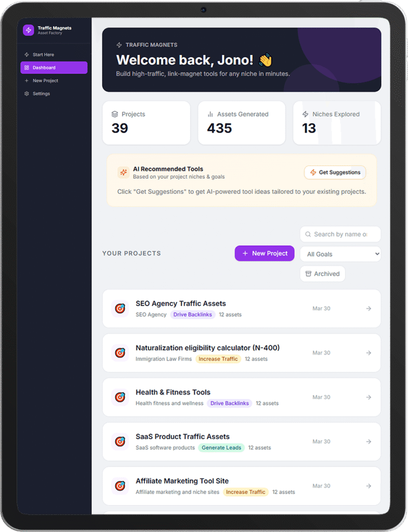
Task: Expand the All Goals dropdown
Action: pyautogui.click(x=340, y=254)
